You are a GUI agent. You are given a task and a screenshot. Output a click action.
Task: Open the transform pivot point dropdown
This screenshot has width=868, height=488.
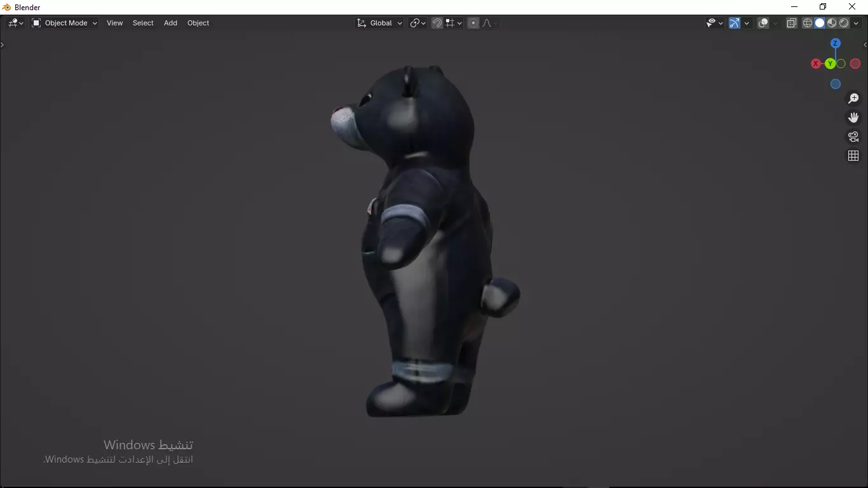coord(417,23)
